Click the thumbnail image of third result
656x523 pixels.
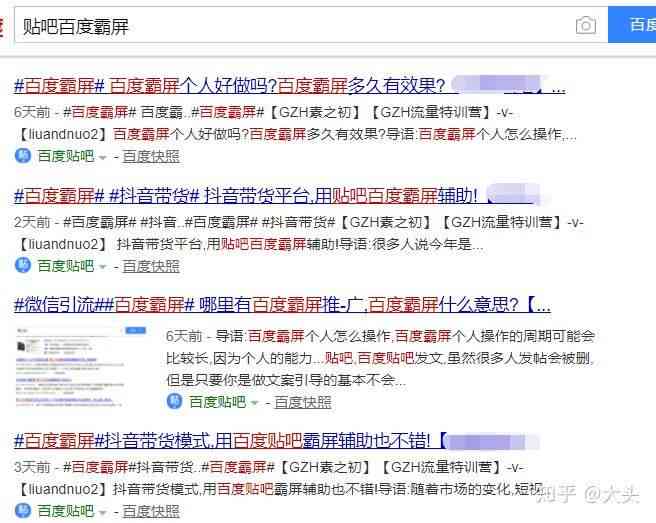(x=81, y=366)
